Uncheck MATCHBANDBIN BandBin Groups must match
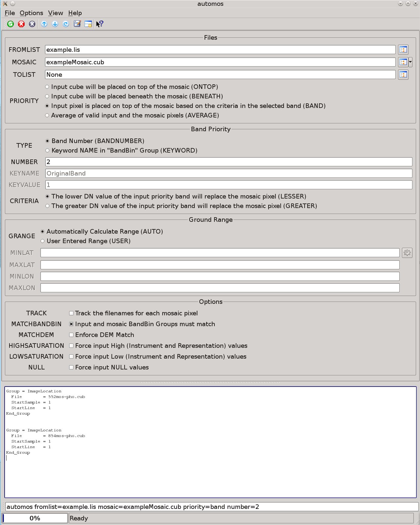Screen dimensions: 420x525 [71, 324]
